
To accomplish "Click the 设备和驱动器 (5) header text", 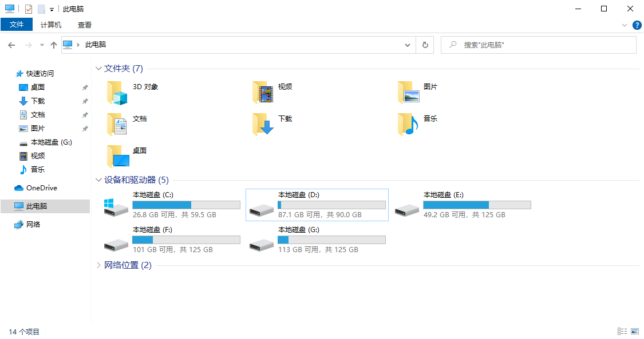I will [136, 180].
